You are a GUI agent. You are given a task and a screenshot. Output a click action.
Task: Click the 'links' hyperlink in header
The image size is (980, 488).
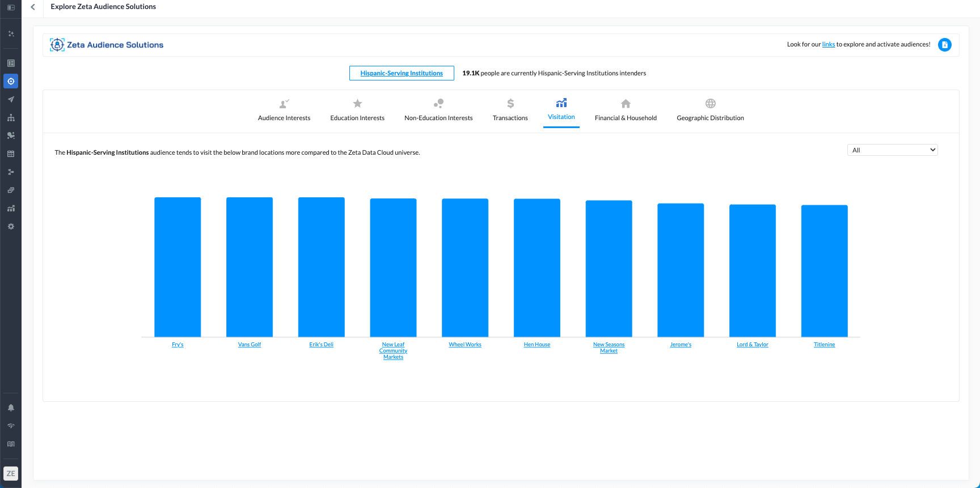828,44
